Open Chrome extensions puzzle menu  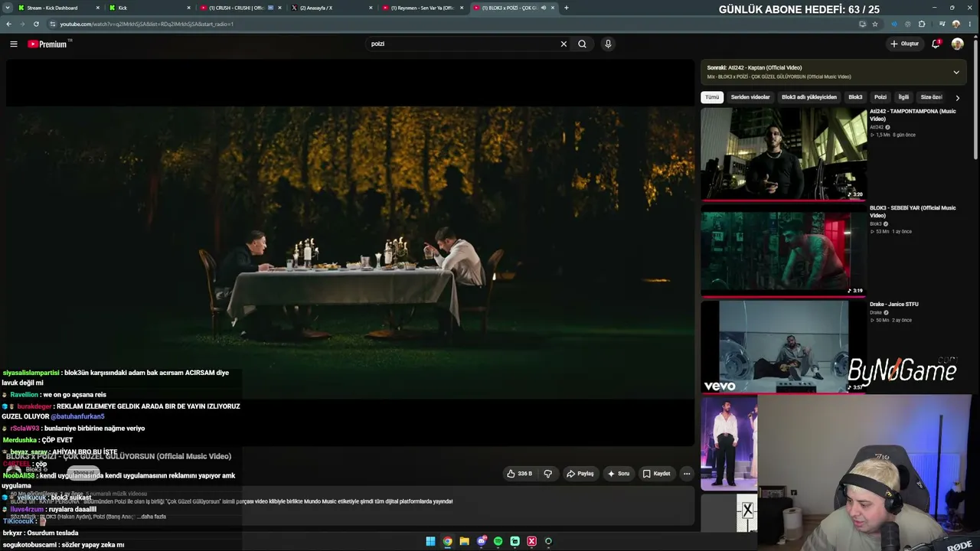(x=922, y=24)
